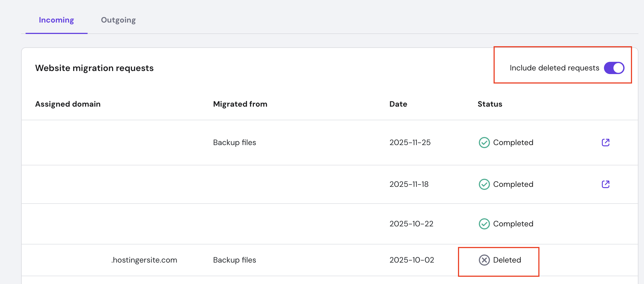Open external link for the 2025-11-25 migration

(605, 143)
